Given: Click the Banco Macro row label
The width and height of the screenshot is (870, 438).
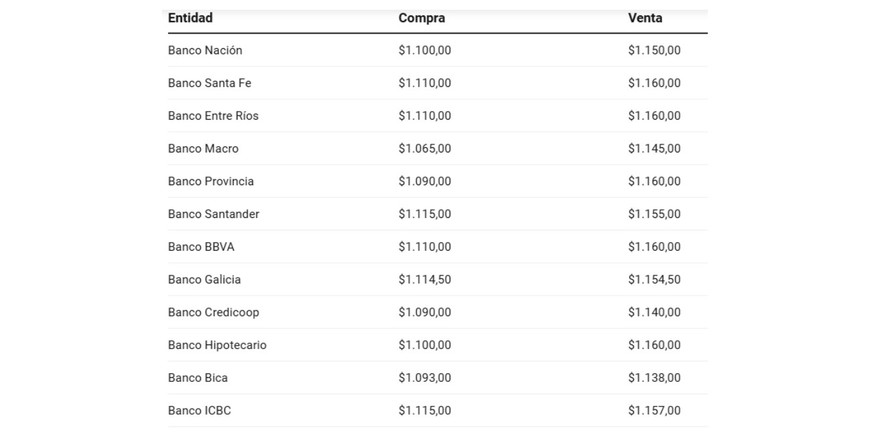Looking at the screenshot, I should (x=203, y=149).
